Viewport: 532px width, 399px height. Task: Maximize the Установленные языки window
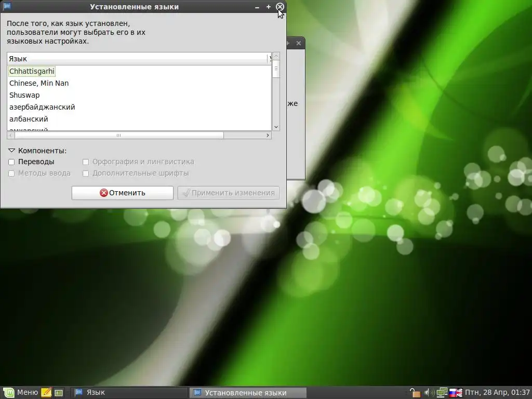click(269, 7)
